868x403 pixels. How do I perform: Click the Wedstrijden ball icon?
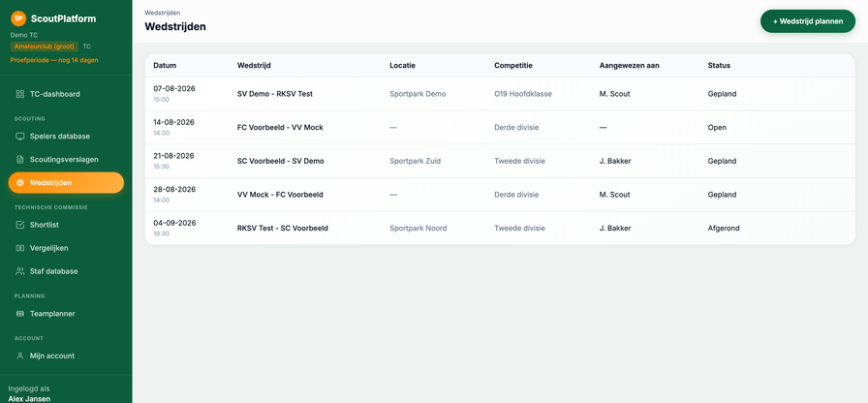[20, 183]
